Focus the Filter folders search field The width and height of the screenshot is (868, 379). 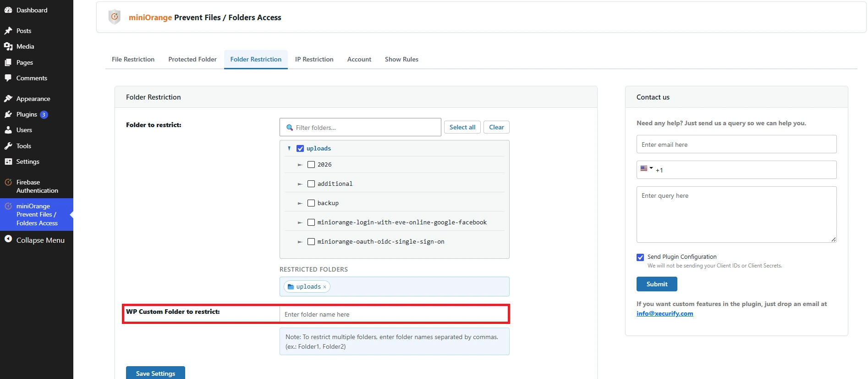(x=360, y=127)
